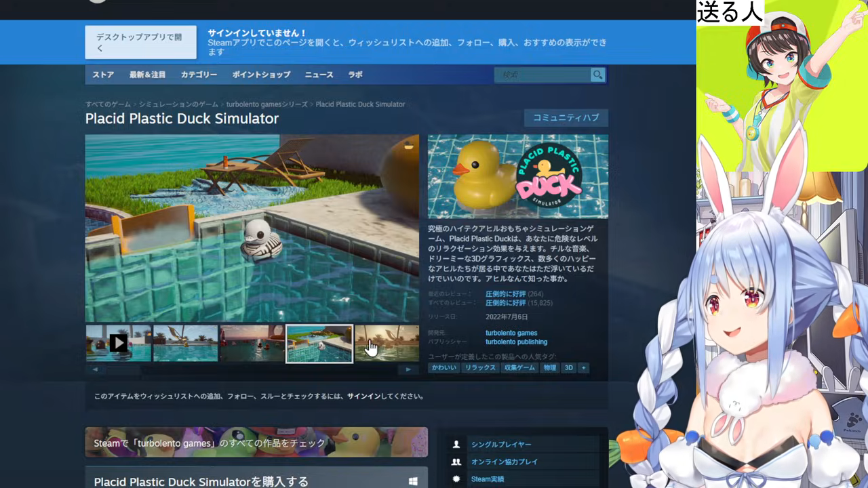
Task: Click the main skeleton duck screenshot
Action: tap(252, 228)
